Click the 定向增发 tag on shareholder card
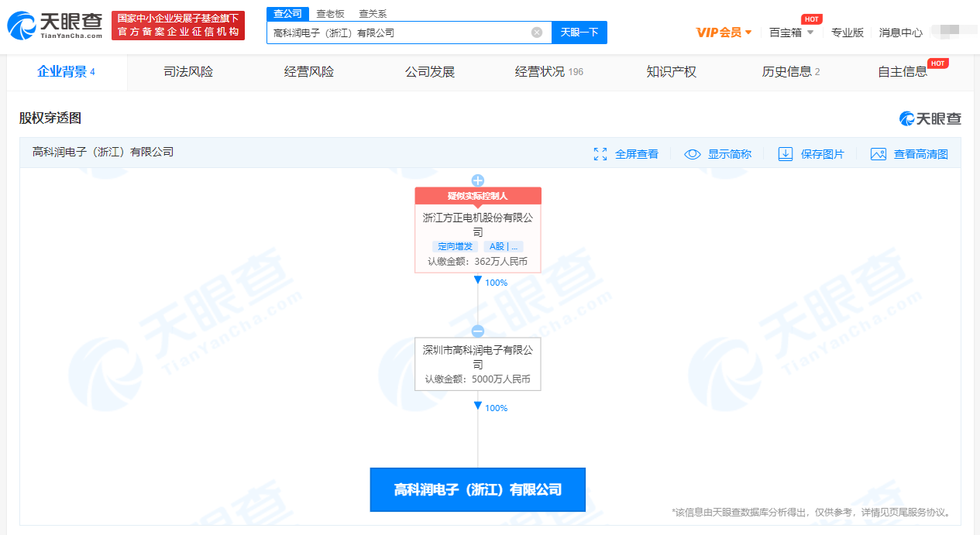This screenshot has height=535, width=980. [455, 246]
